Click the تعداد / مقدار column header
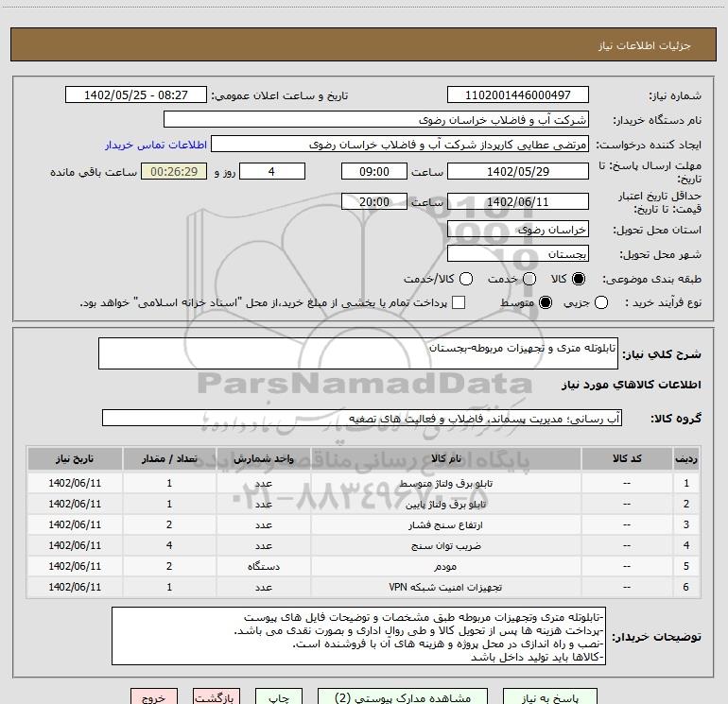Screen dimensions: 728x704 click(x=169, y=458)
